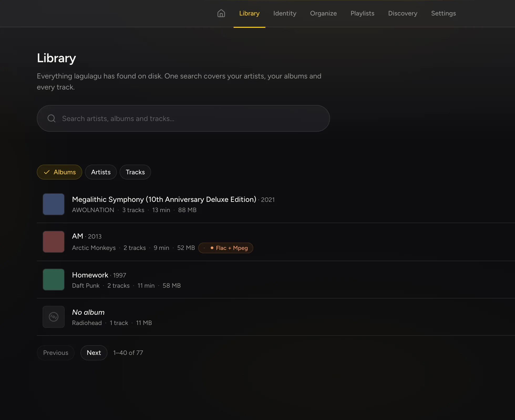515x420 pixels.
Task: Click the Daft Punk artist name
Action: [x=86, y=286]
